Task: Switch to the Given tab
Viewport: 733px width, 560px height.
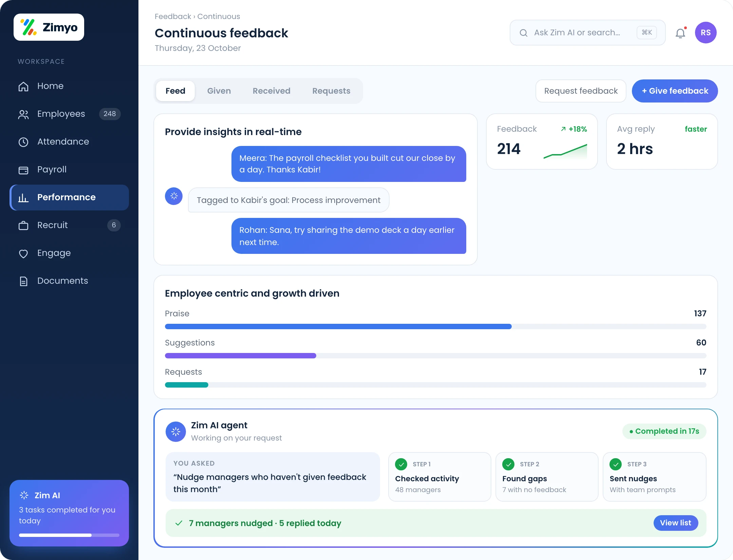Action: tap(219, 91)
